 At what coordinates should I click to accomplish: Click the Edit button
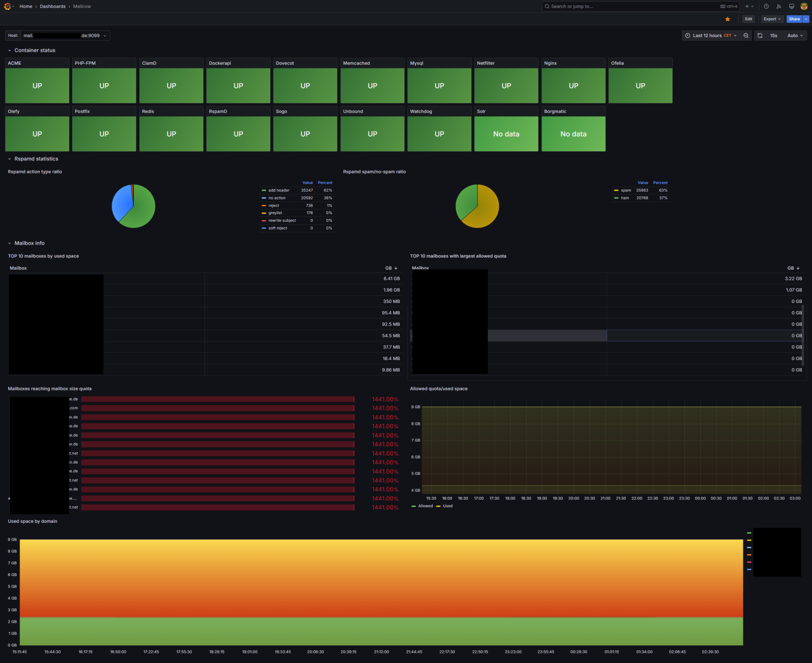[748, 19]
